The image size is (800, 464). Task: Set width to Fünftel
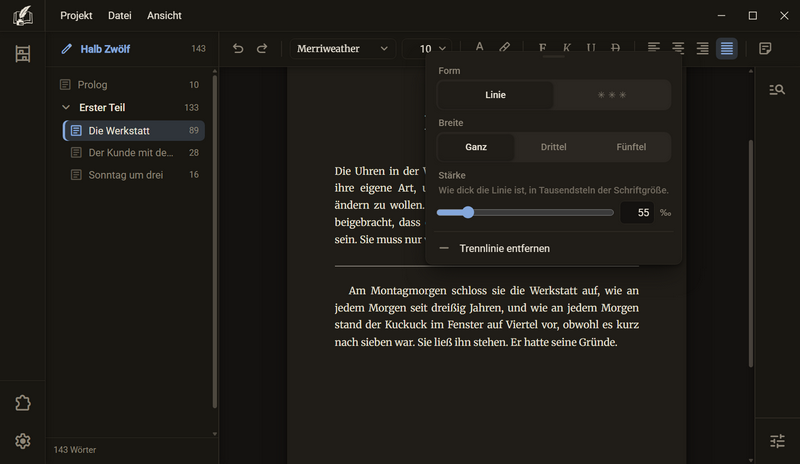[631, 147]
